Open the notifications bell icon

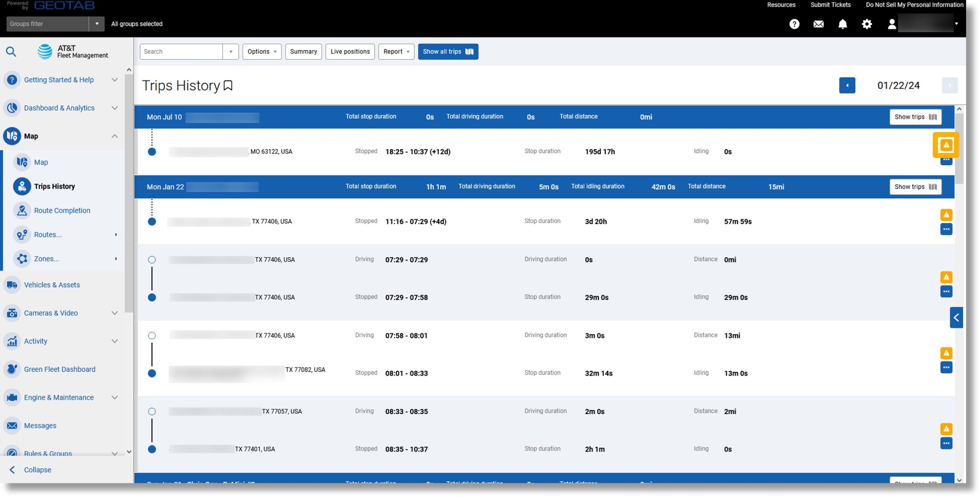pyautogui.click(x=842, y=24)
